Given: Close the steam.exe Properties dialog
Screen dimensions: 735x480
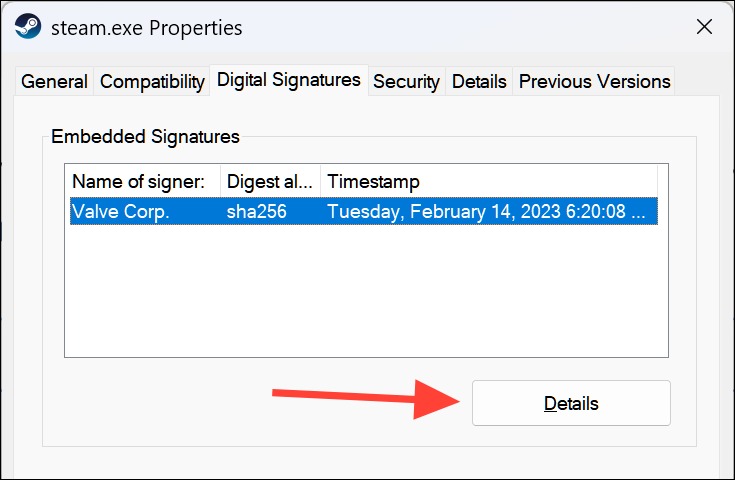Looking at the screenshot, I should 704,27.
